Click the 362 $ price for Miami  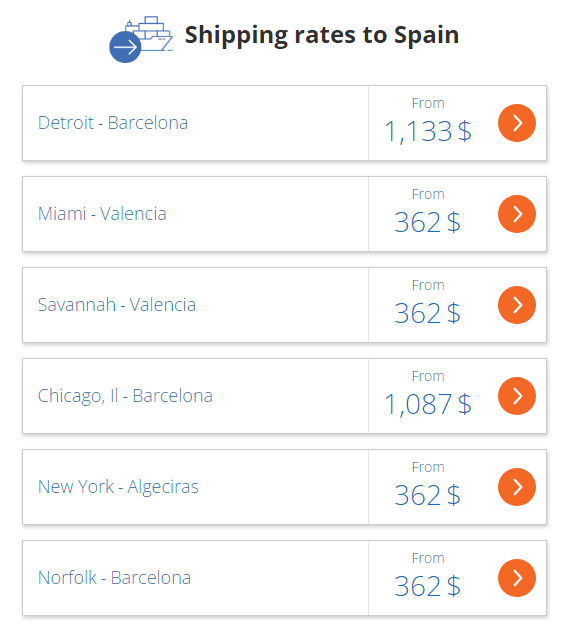tap(428, 222)
